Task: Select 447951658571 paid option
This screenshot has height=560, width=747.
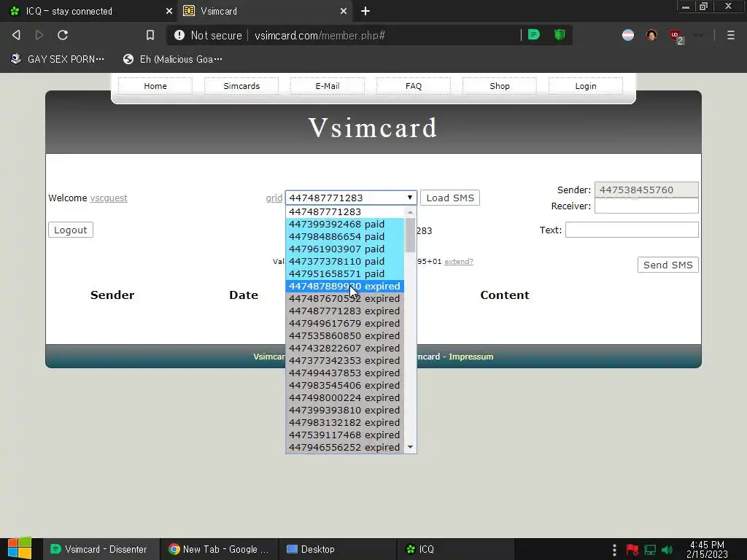Action: [x=345, y=274]
